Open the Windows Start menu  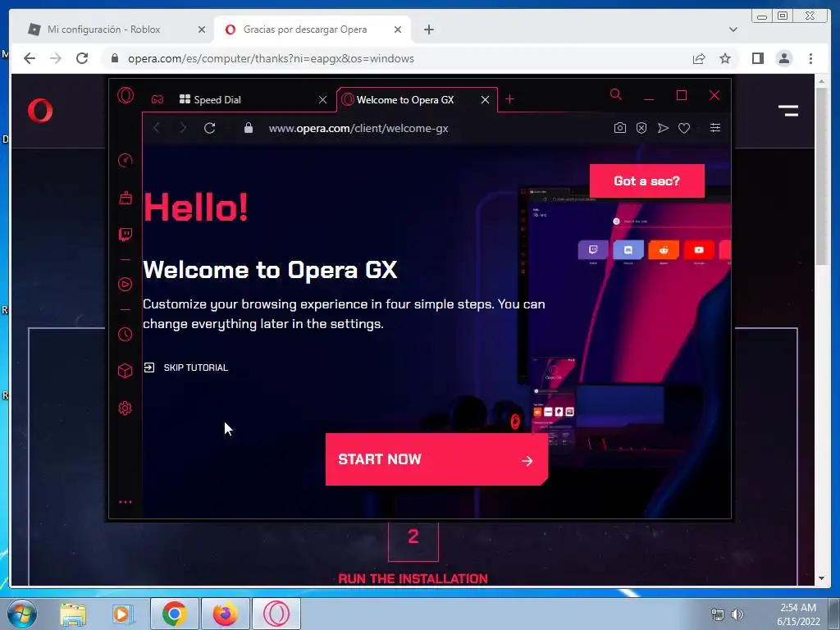tap(21, 614)
